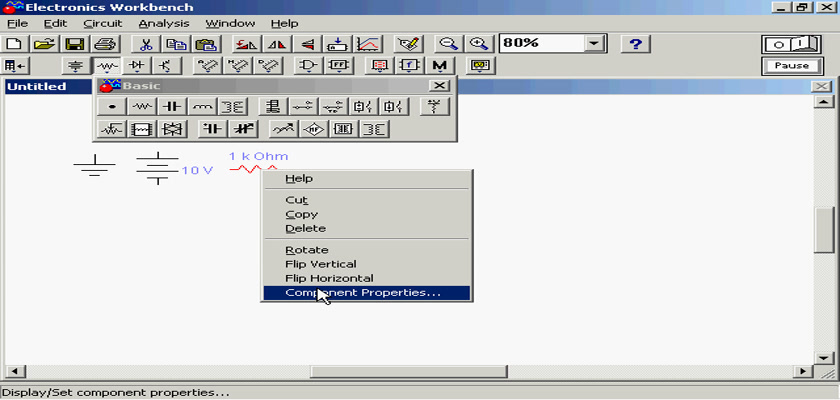Open the Favorites parts bin
The image size is (840, 400).
pos(15,66)
